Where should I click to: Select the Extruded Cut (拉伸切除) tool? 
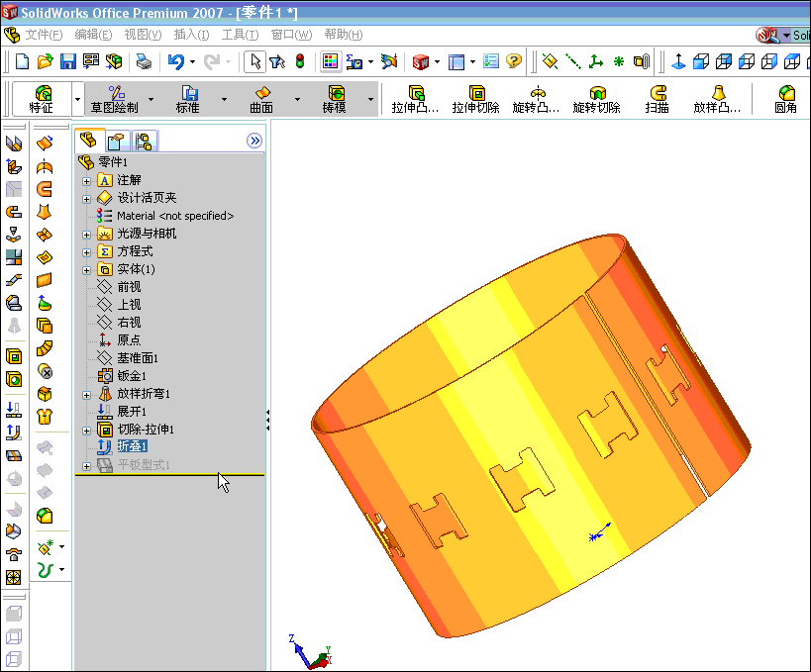tap(476, 99)
